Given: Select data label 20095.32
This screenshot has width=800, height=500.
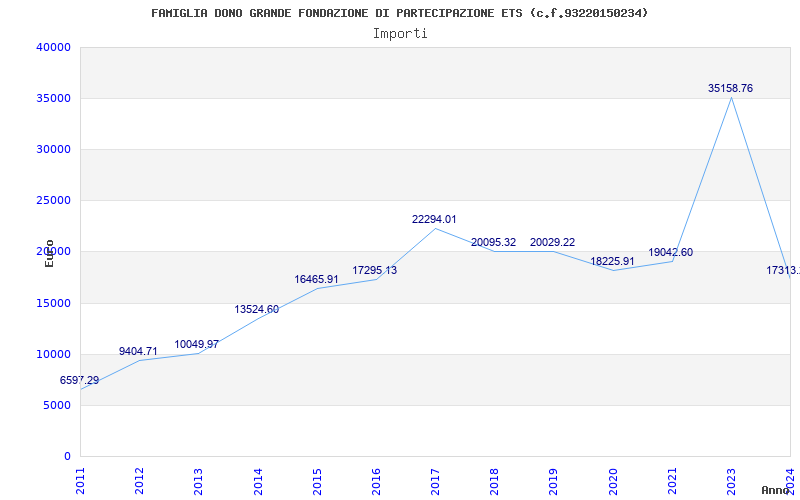Looking at the screenshot, I should 493,242.
